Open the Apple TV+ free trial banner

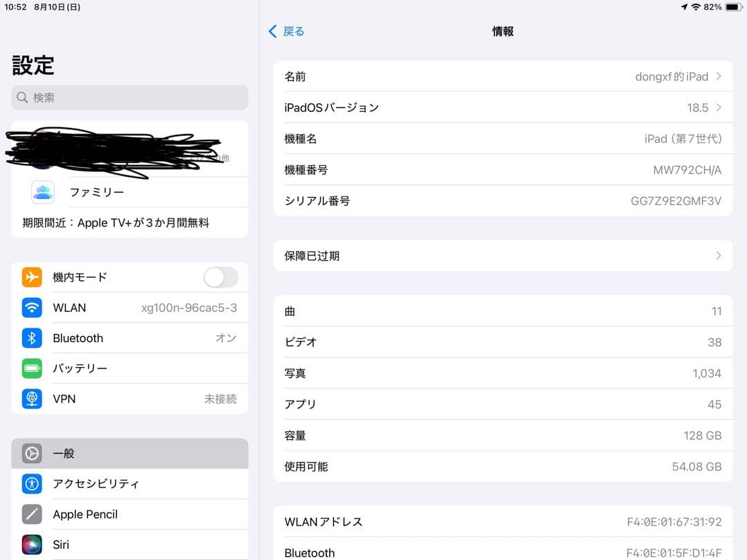coord(129,222)
